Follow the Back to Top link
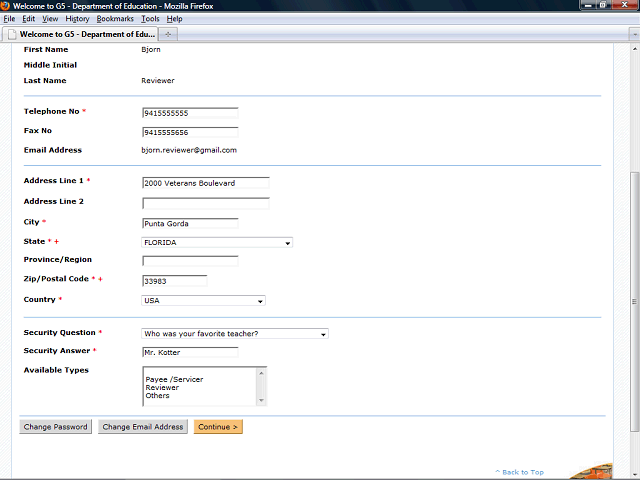Image resolution: width=640 pixels, height=480 pixels. click(520, 472)
